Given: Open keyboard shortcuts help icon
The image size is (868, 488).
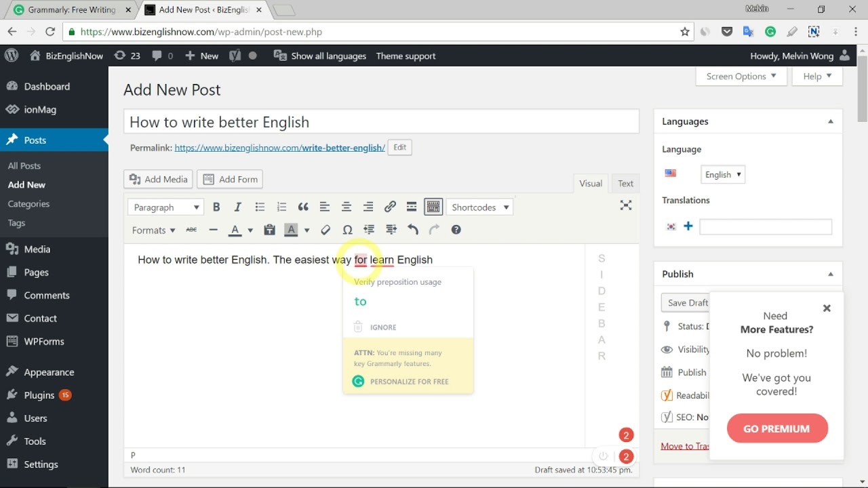Looking at the screenshot, I should click(456, 230).
